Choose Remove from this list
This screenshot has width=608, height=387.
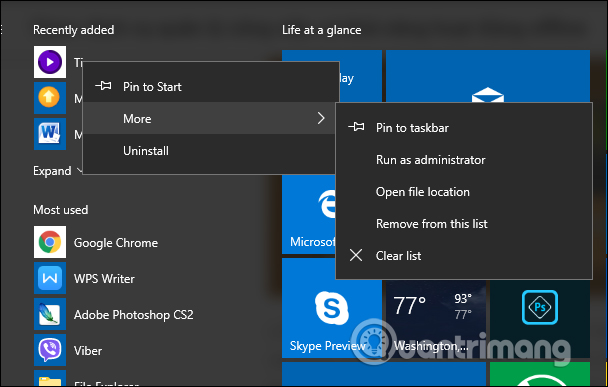coord(464,224)
